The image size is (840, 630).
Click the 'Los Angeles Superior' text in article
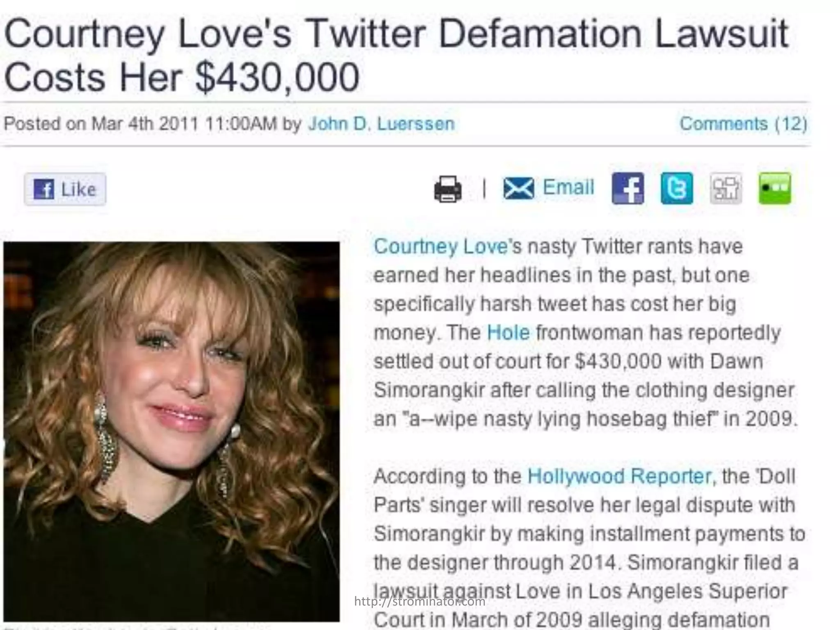(x=688, y=591)
